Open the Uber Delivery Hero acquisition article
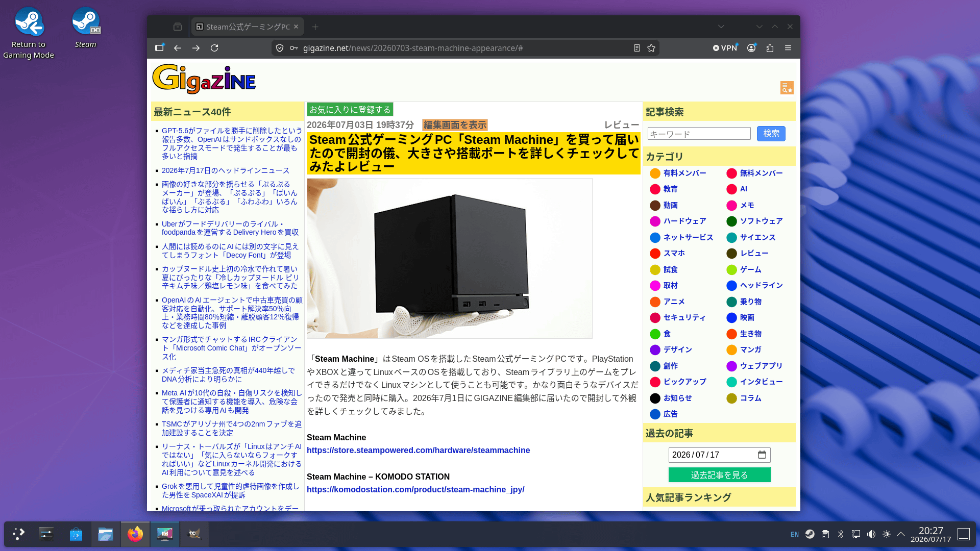 [230, 228]
